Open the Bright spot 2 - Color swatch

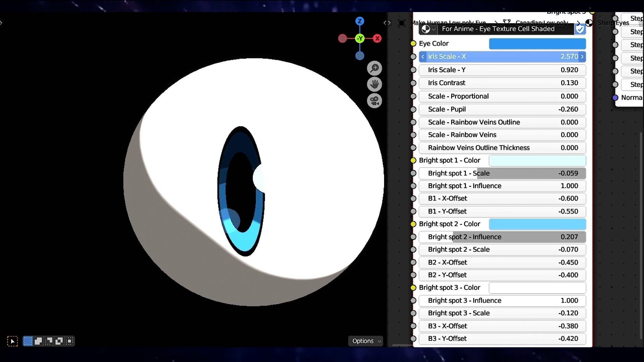coord(537,224)
